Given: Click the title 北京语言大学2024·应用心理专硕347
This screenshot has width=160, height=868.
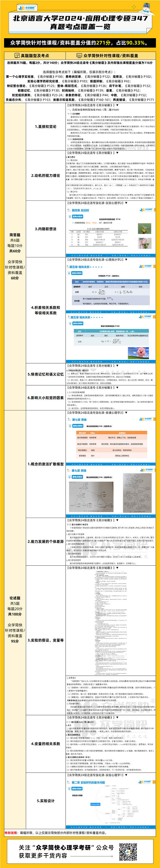Looking at the screenshot, I should click(x=80, y=18).
